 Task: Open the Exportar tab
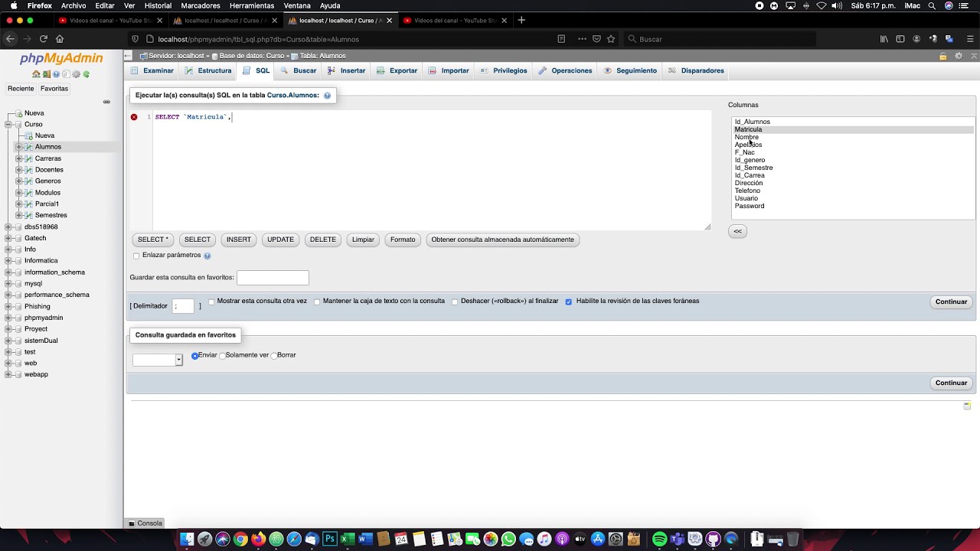click(397, 70)
